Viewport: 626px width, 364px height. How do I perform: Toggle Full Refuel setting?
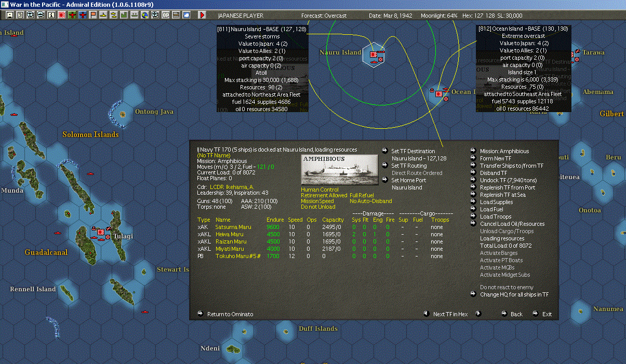[x=362, y=196]
